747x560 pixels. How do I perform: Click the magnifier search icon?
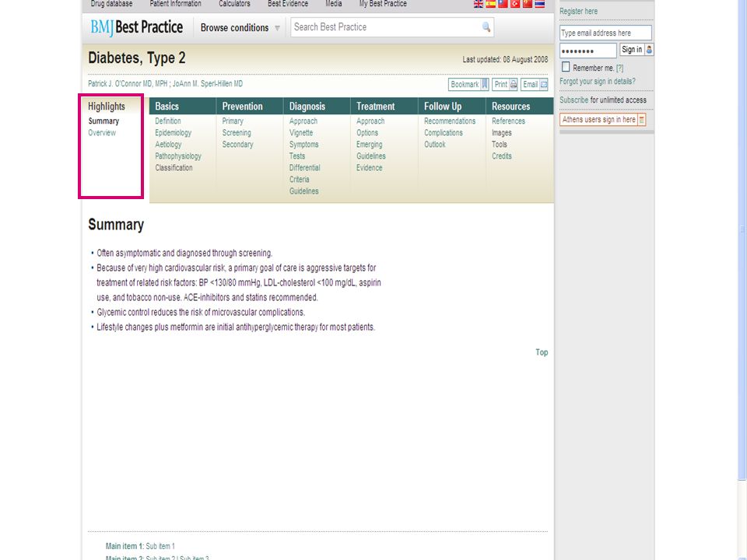486,27
